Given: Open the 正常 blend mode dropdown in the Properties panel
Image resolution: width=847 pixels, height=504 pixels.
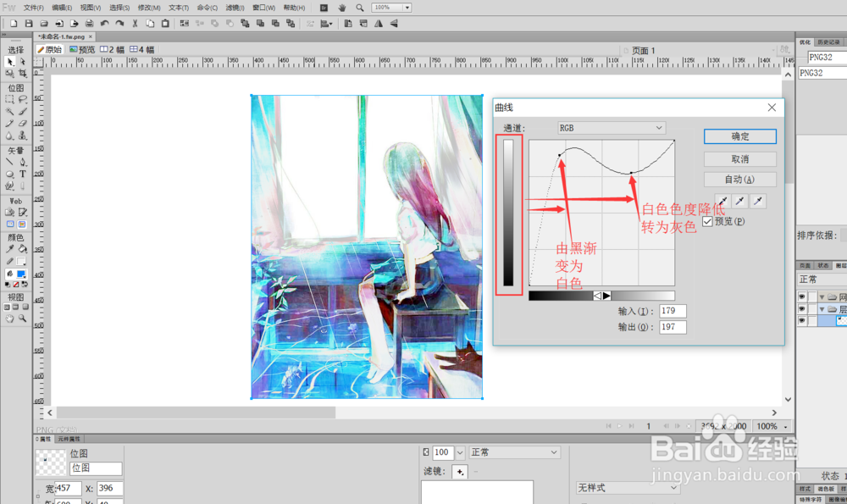Looking at the screenshot, I should [514, 452].
